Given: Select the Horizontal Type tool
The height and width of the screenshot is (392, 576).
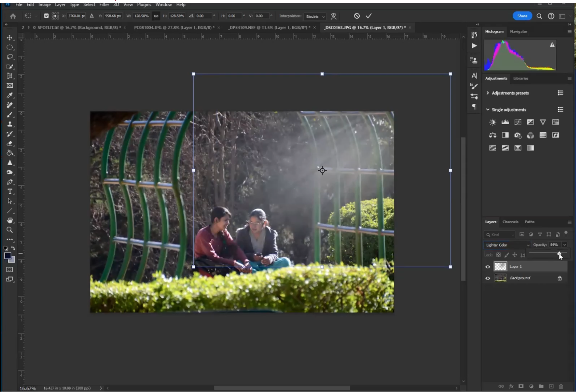Looking at the screenshot, I should pyautogui.click(x=10, y=192).
